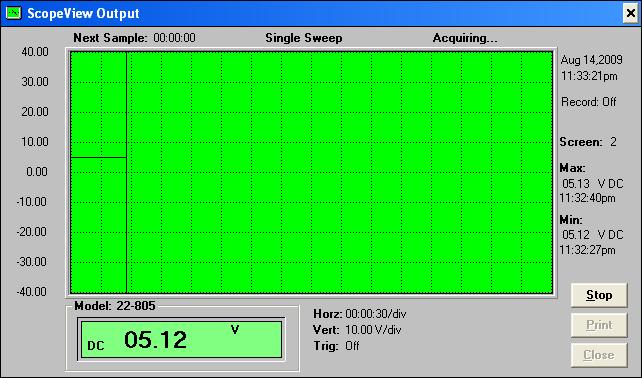The height and width of the screenshot is (378, 642).
Task: Close the ScopeView Output window
Action: (x=631, y=14)
